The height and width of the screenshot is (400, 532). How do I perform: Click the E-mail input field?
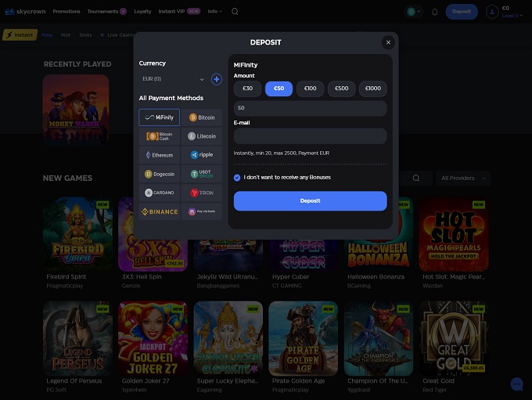pos(310,136)
